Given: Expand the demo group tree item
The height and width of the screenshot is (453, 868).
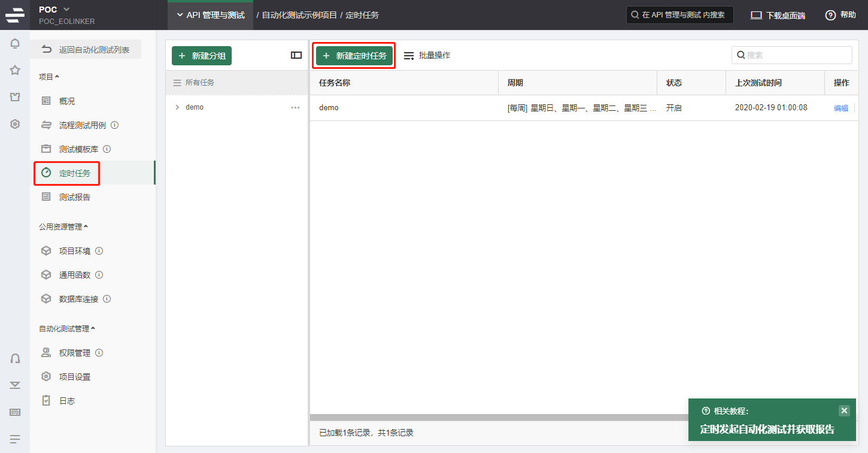Looking at the screenshot, I should (177, 107).
